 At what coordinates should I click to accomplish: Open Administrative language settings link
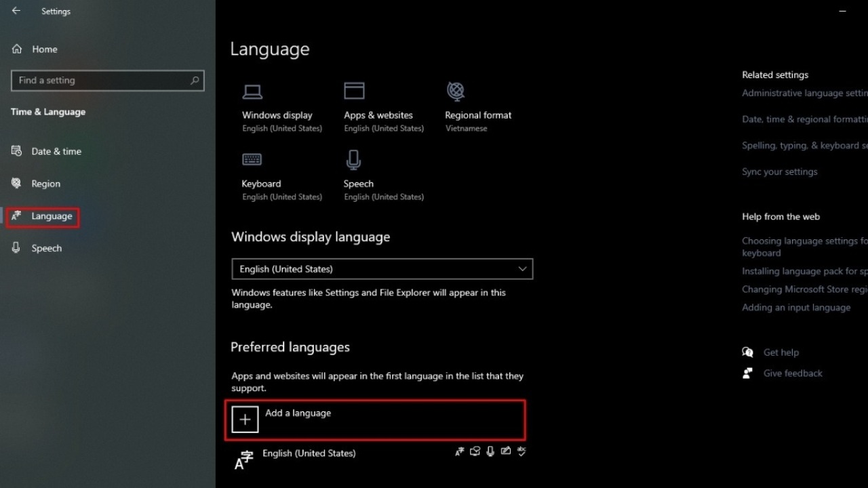click(805, 93)
